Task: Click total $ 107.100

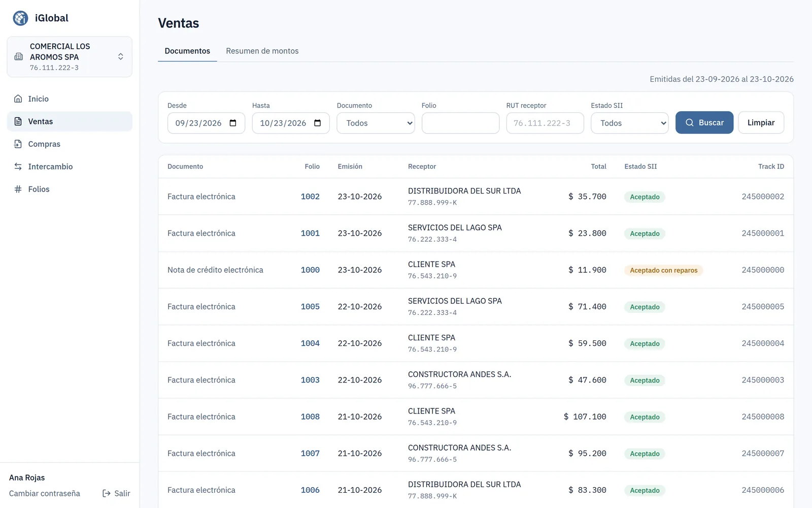Action: click(585, 417)
